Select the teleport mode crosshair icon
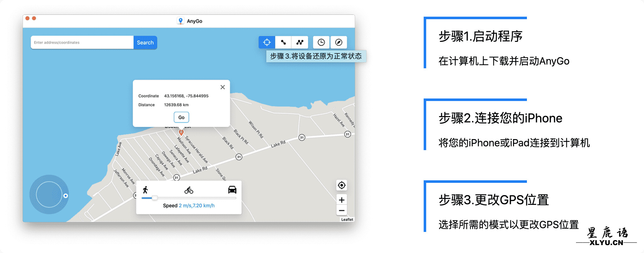Image resolution: width=644 pixels, height=253 pixels. pyautogui.click(x=267, y=42)
